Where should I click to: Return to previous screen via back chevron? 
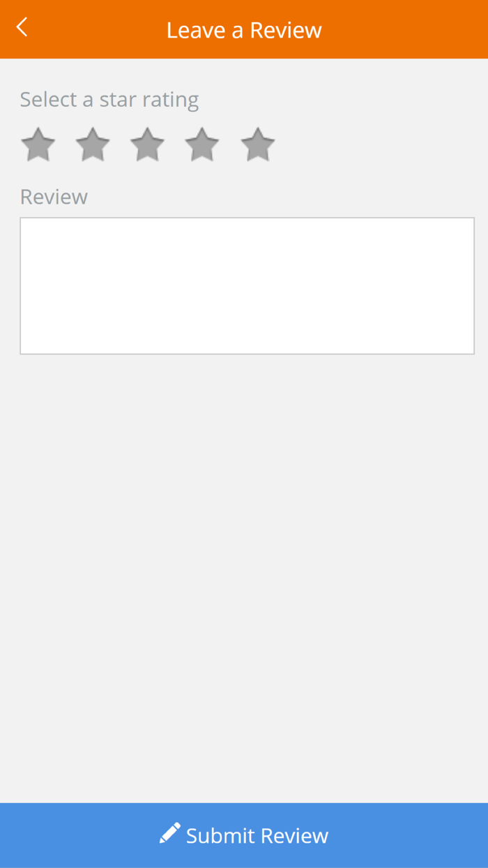coord(22,27)
